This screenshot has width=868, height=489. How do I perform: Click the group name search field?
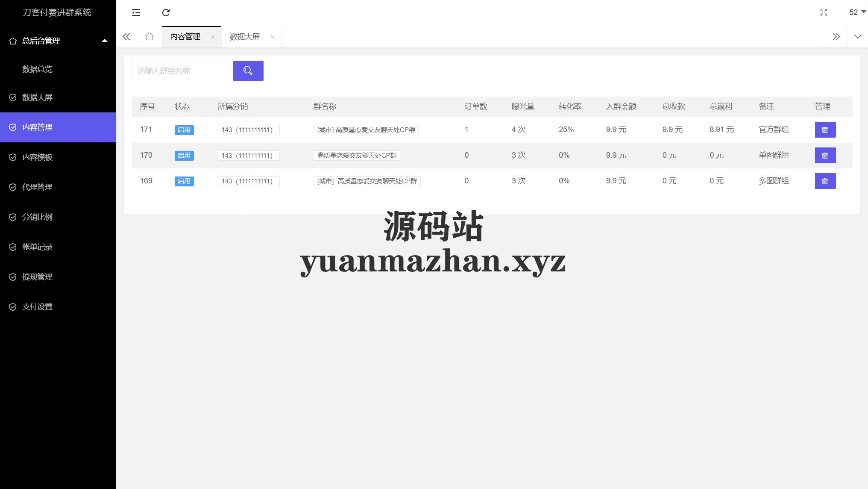(181, 71)
